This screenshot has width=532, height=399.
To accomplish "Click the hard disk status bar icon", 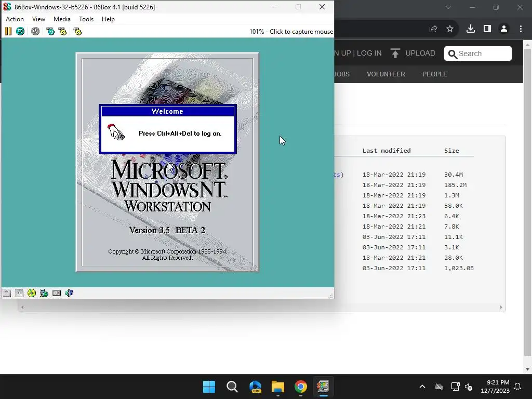I will pyautogui.click(x=57, y=293).
